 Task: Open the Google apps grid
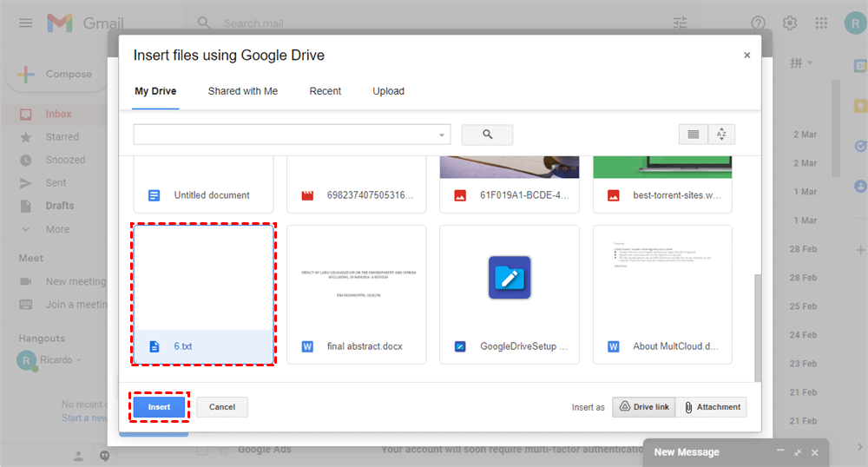[x=820, y=23]
